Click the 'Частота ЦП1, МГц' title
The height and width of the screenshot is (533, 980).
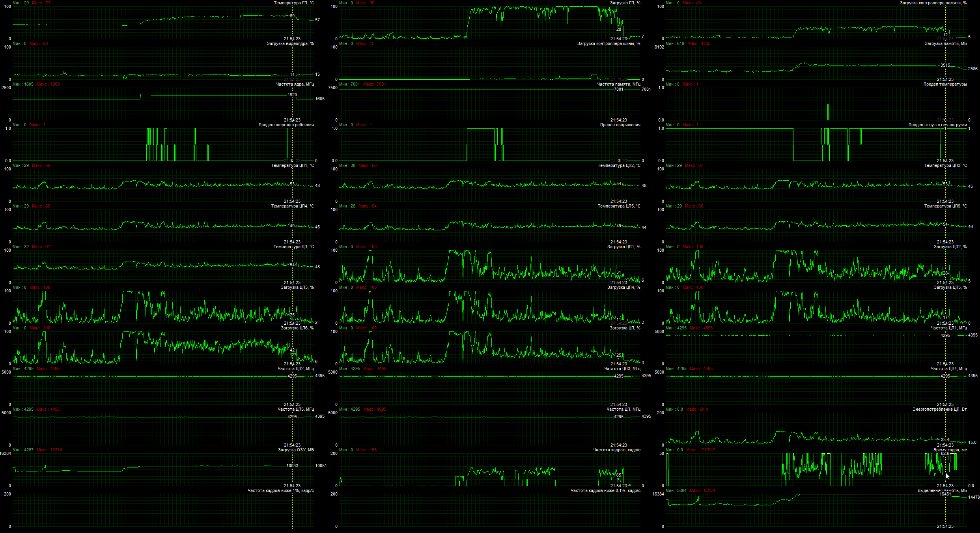pyautogui.click(x=949, y=328)
